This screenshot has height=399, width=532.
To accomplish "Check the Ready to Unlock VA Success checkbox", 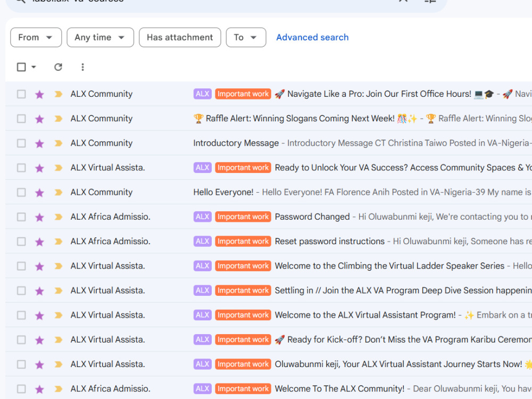I will (x=21, y=168).
